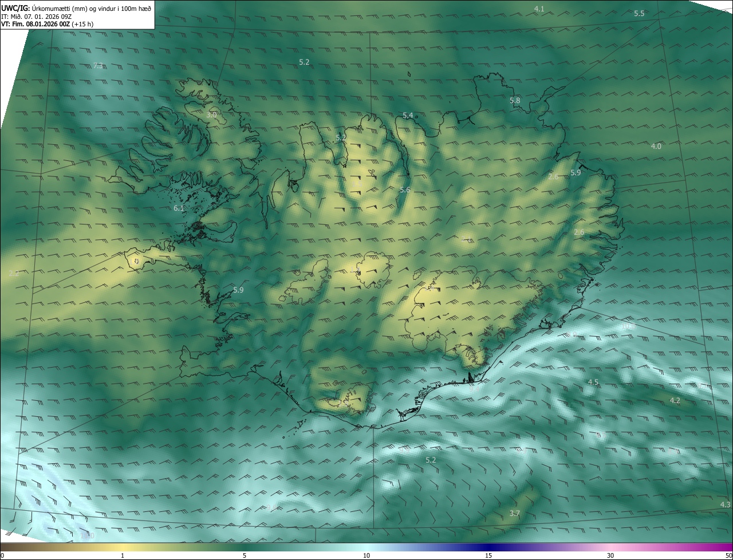Click the '4.0' value label on the map
This screenshot has width=733, height=560.
tap(656, 146)
